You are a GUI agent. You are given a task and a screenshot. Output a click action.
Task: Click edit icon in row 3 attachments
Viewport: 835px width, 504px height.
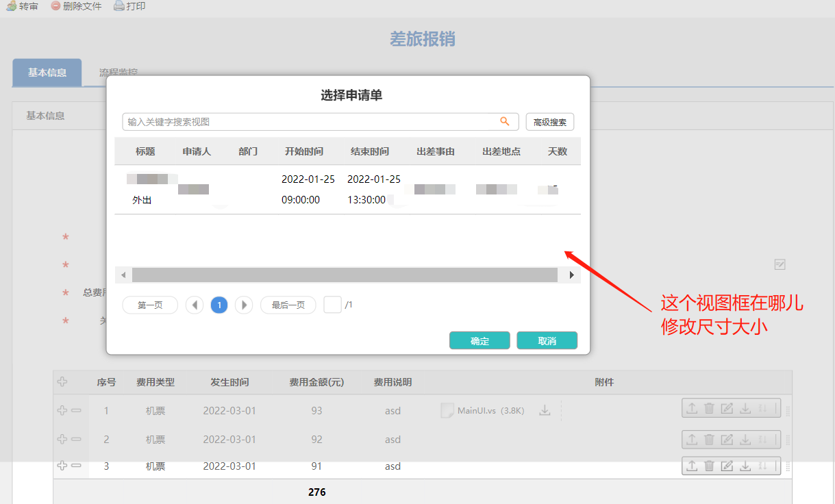pyautogui.click(x=727, y=466)
